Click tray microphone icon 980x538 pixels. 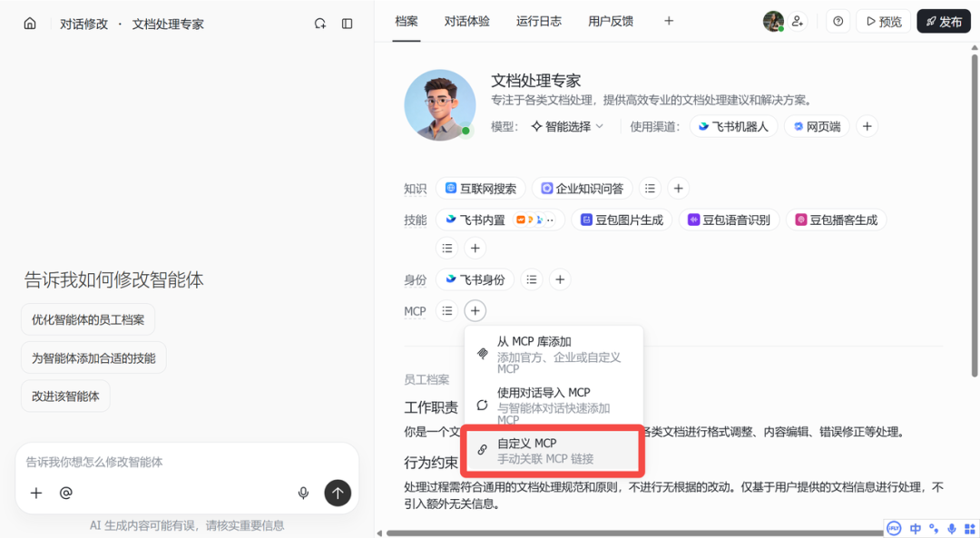coord(951,529)
